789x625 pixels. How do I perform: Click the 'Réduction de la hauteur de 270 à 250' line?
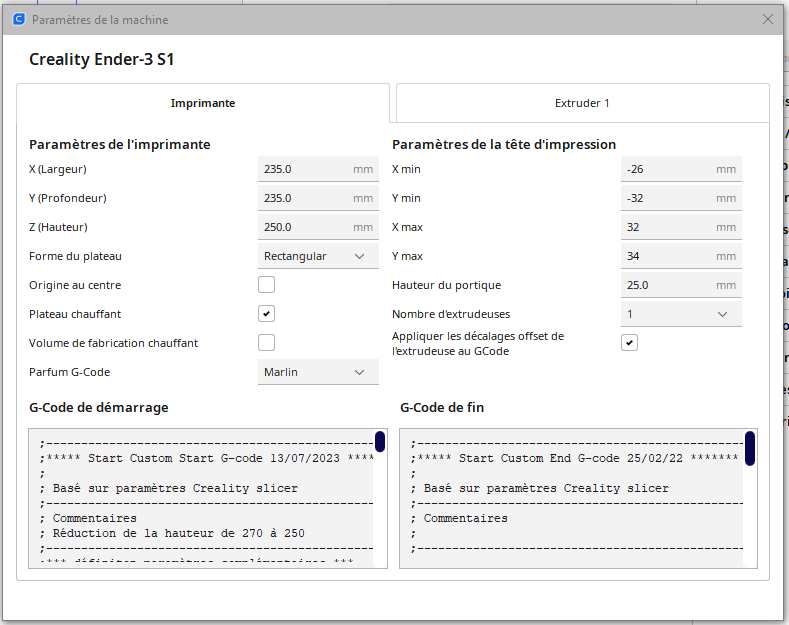(173, 533)
